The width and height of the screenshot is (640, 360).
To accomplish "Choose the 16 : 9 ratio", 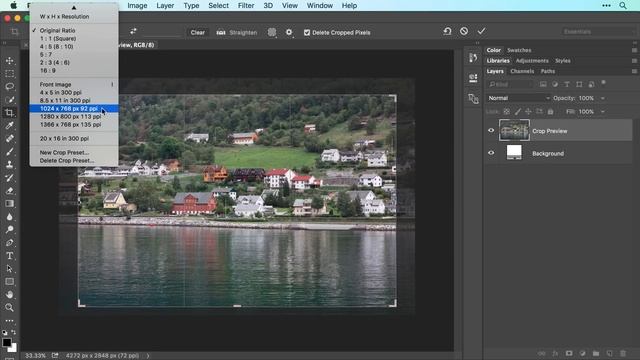I will [48, 71].
